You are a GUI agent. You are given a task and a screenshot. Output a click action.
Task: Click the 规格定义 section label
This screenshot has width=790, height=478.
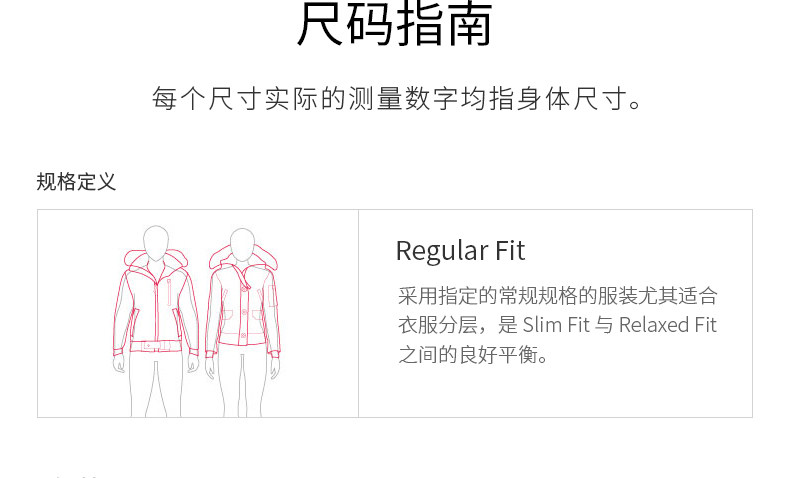pyautogui.click(x=76, y=182)
